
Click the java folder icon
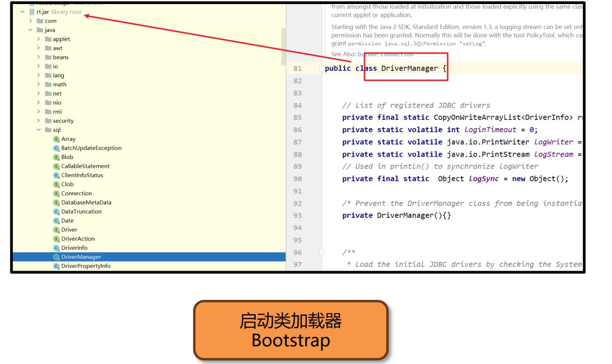[40, 30]
